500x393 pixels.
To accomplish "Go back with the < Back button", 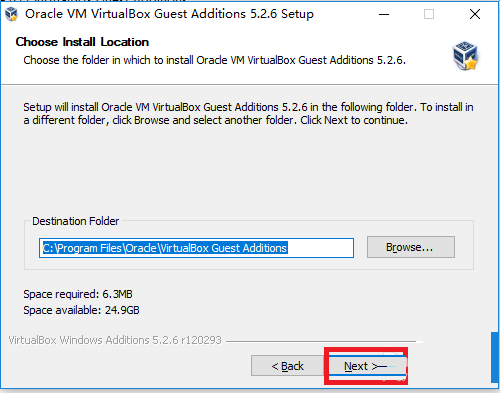I will coord(287,366).
